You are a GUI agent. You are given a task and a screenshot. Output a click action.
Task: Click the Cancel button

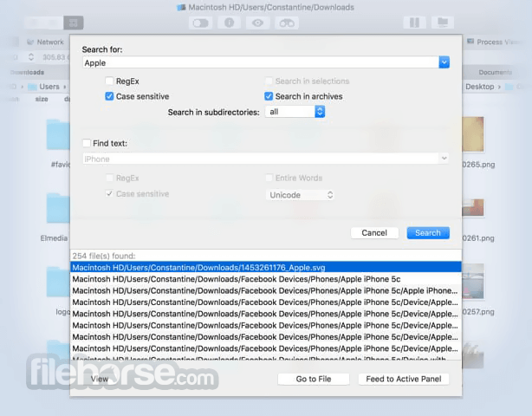click(374, 233)
